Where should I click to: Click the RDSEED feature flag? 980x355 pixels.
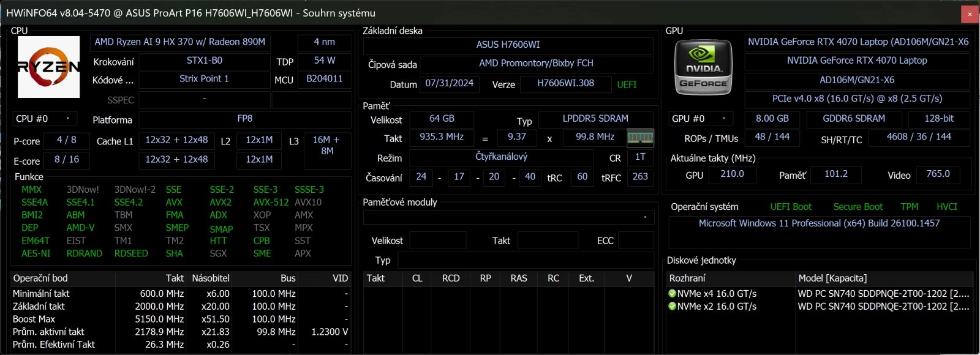pyautogui.click(x=131, y=253)
